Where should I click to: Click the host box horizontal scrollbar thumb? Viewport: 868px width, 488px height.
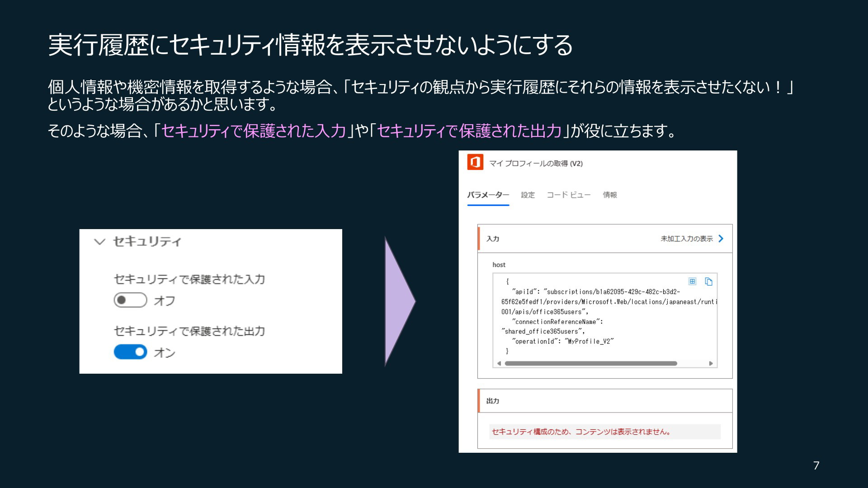point(591,363)
